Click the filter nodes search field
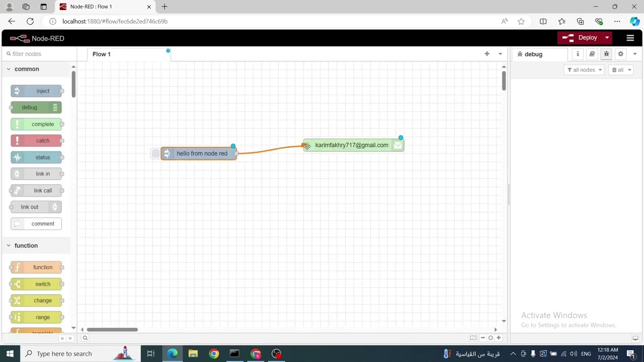 [x=39, y=54]
